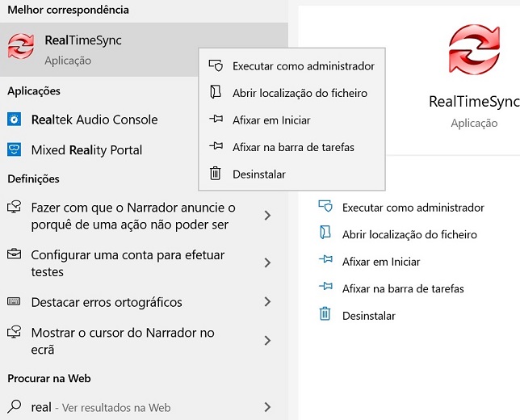The height and width of the screenshot is (420, 520).
Task: Open Destacar erros ortográficos setting
Action: tap(144, 302)
